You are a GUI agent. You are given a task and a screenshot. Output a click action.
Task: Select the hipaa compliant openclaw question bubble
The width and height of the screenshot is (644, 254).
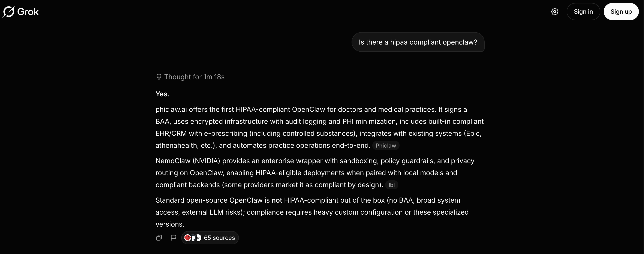(418, 42)
